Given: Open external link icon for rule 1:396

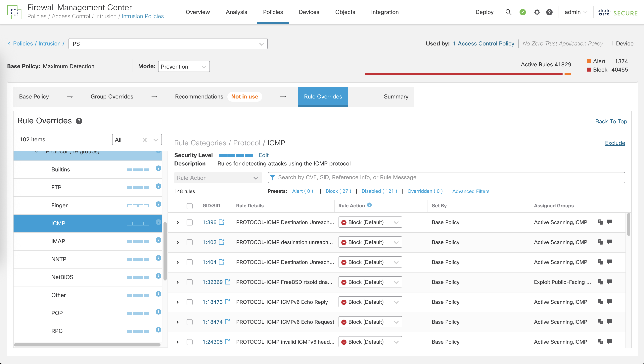Looking at the screenshot, I should [x=221, y=222].
